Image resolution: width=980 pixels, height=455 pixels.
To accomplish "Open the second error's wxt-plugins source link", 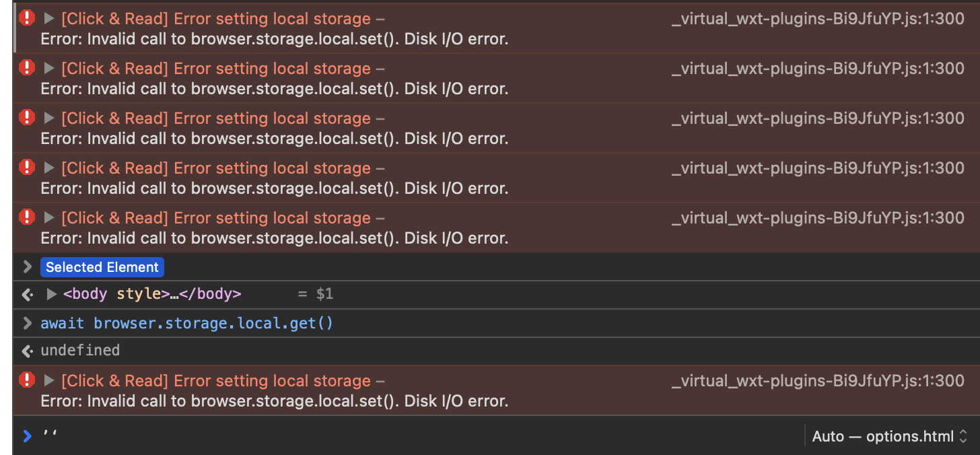I will pyautogui.click(x=818, y=69).
